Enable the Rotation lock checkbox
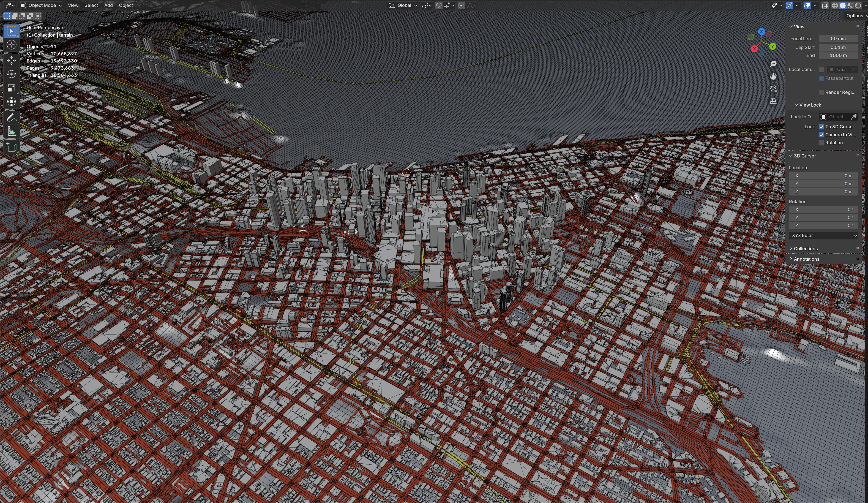Screen dimensions: 868x503 point(821,143)
